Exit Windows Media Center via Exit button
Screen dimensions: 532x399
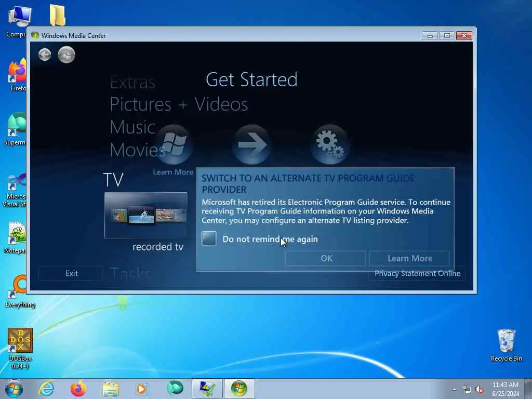point(71,273)
